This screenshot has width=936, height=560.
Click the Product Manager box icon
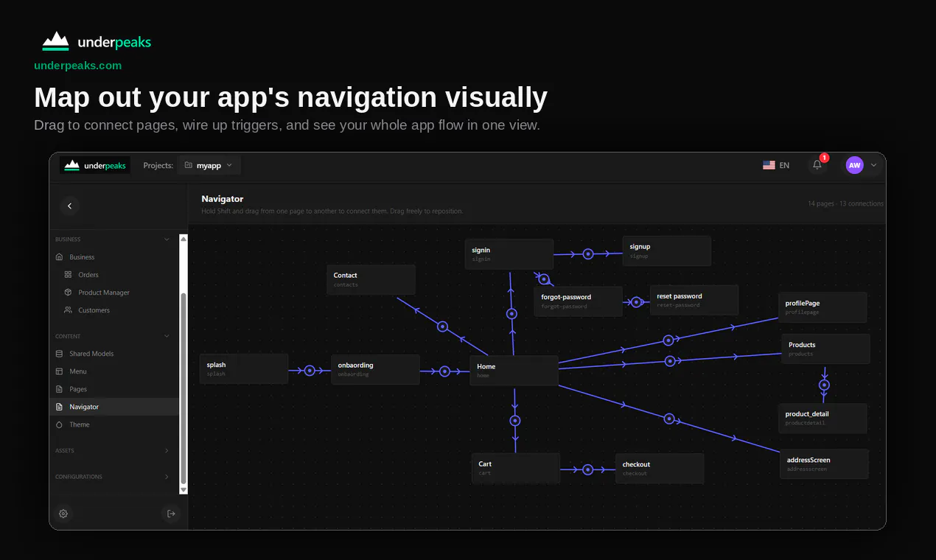tap(68, 293)
